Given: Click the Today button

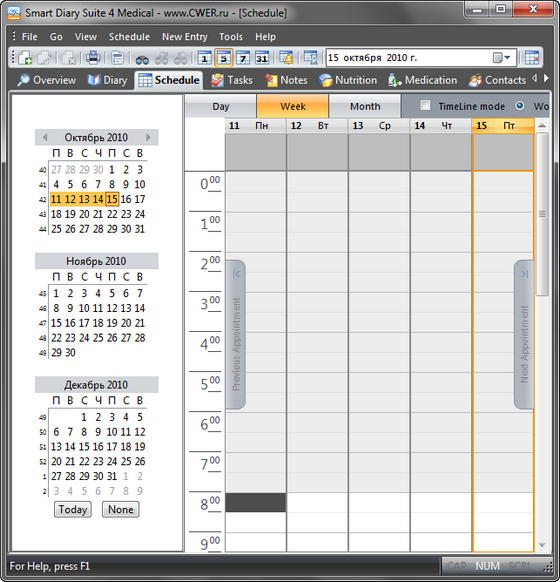Looking at the screenshot, I should tap(73, 509).
